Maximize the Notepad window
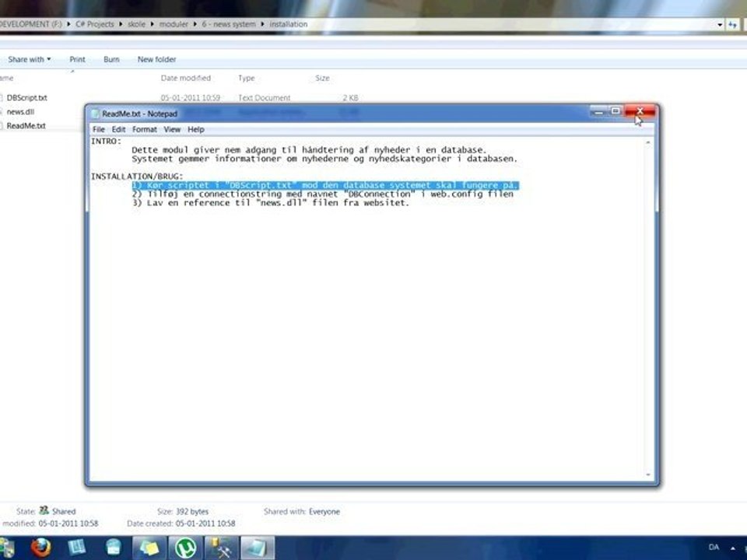The width and height of the screenshot is (747, 560). point(615,111)
